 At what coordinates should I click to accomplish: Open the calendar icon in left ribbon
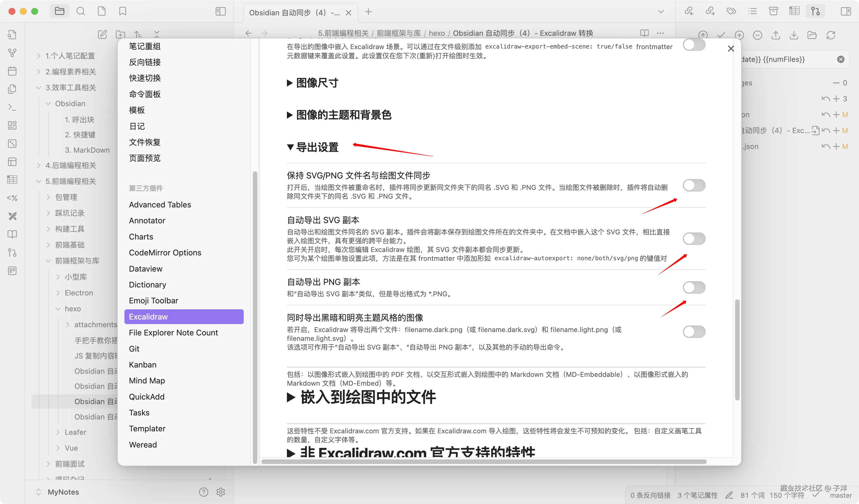click(x=12, y=71)
